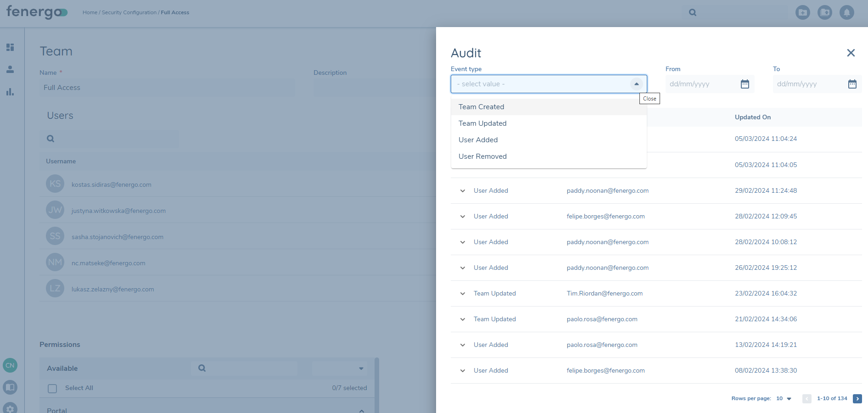The height and width of the screenshot is (413, 868).
Task: Expand the Team Updated audit entry for Tim.Riordan
Action: 462,294
